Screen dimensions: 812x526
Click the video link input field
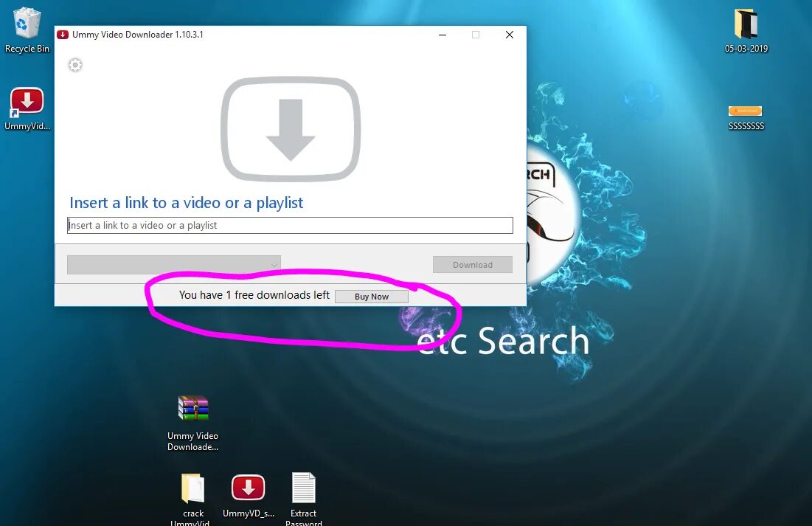[x=290, y=226]
